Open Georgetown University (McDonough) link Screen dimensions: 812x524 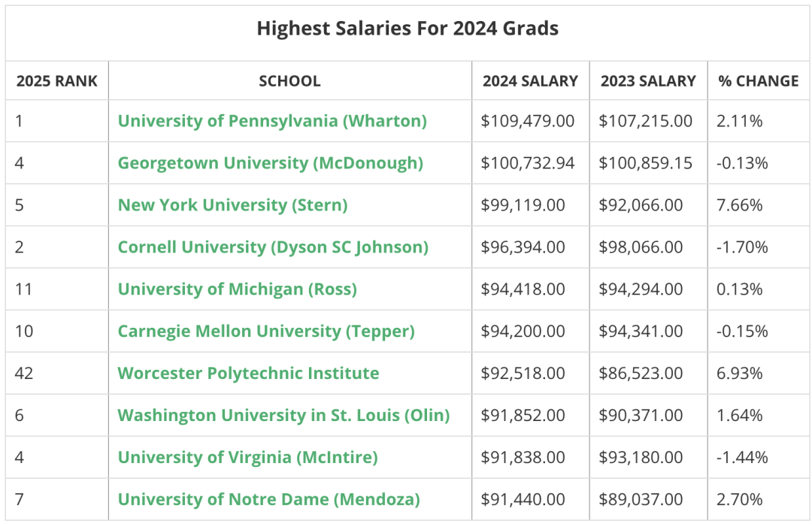pos(271,163)
